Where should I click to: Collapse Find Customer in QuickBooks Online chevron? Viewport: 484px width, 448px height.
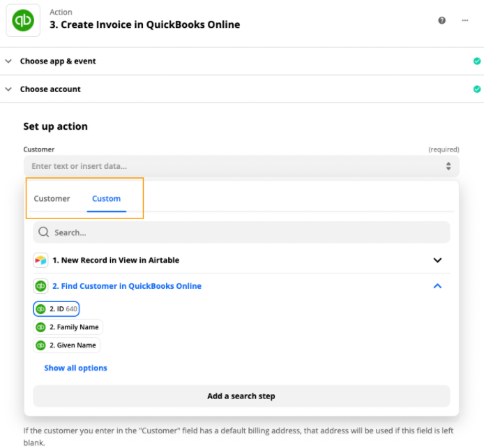437,286
